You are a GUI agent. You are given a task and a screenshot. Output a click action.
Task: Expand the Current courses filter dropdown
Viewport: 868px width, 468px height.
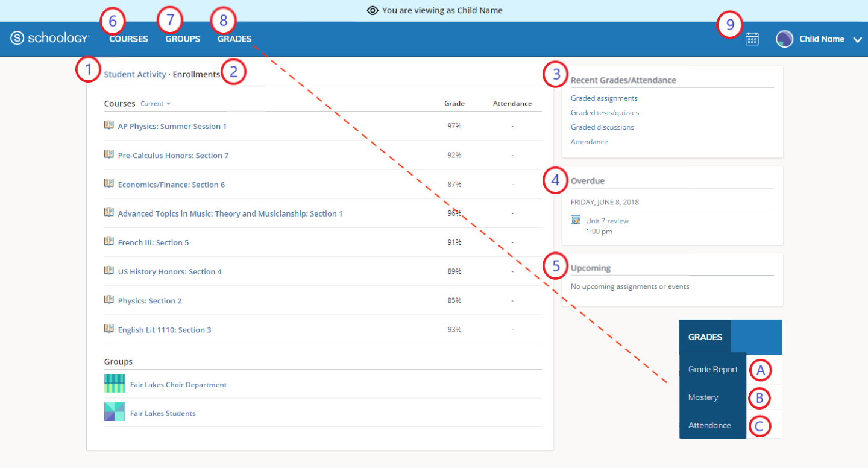(x=156, y=104)
